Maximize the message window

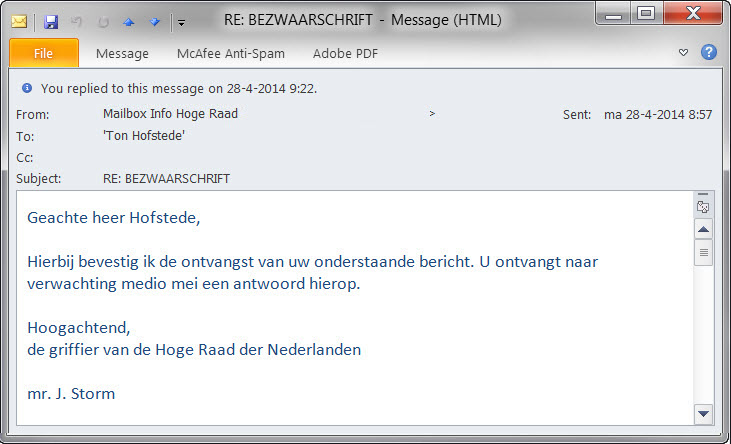tap(646, 14)
